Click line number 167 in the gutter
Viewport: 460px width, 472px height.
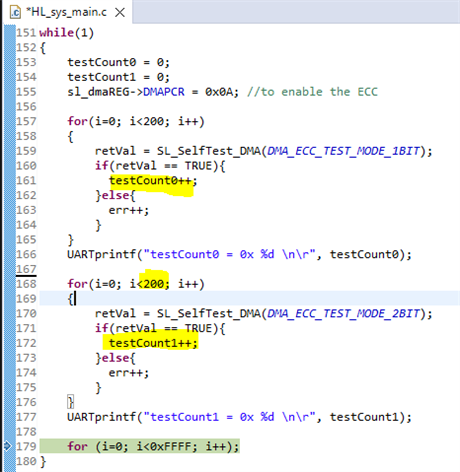[x=26, y=269]
